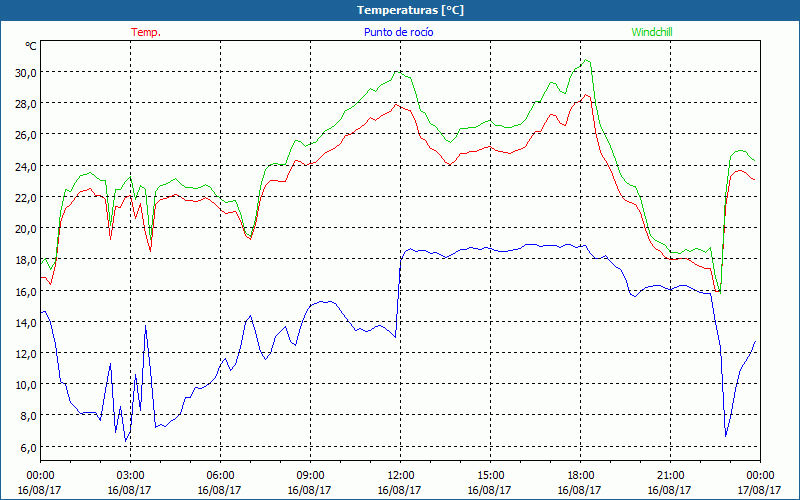Click the 18,0 y-axis value

pos(26,259)
